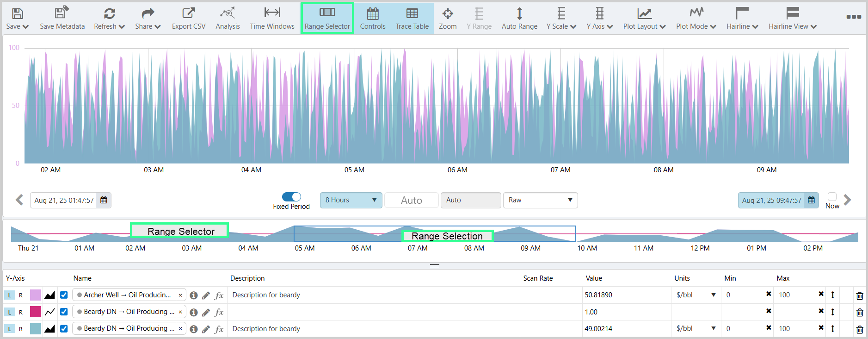Click the start date field Aug 21, 25 01:47:57

(x=64, y=200)
